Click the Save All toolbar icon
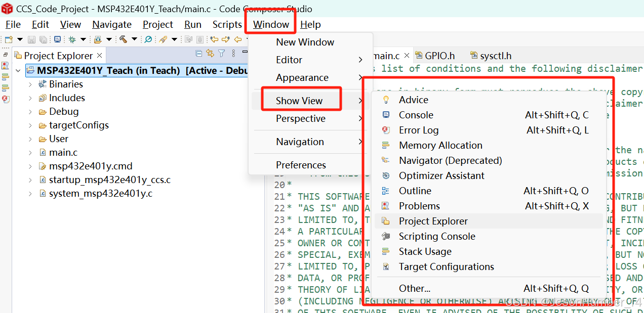The width and height of the screenshot is (644, 313). click(x=43, y=38)
